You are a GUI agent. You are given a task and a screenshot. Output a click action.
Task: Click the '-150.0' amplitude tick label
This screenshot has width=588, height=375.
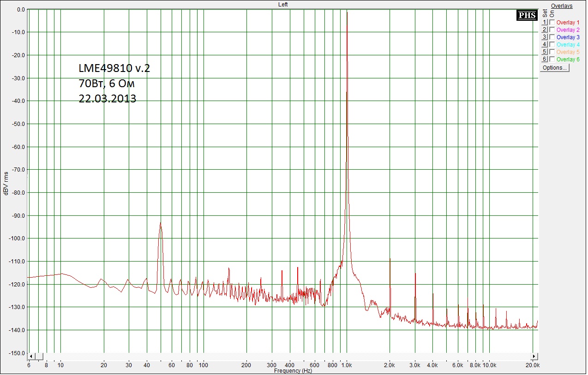click(18, 353)
